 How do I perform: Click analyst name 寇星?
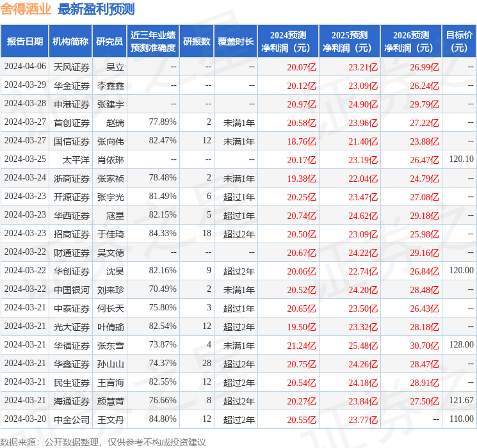point(115,216)
